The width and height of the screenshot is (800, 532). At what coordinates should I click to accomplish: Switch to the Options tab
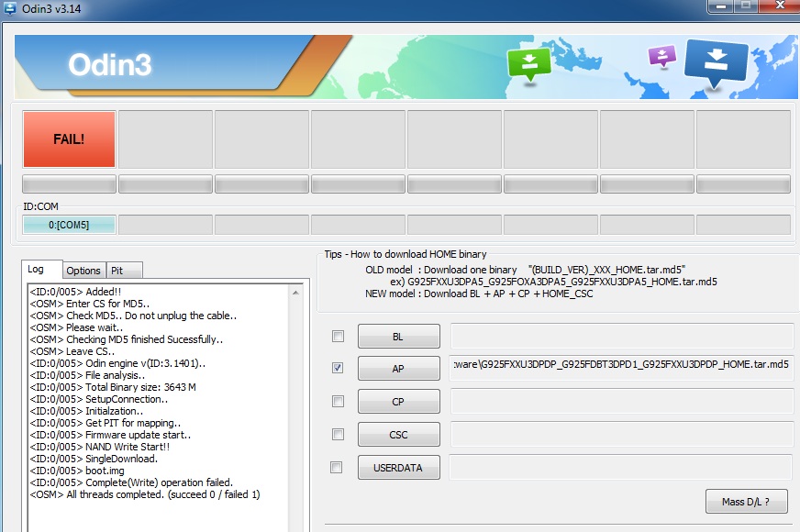tap(83, 271)
